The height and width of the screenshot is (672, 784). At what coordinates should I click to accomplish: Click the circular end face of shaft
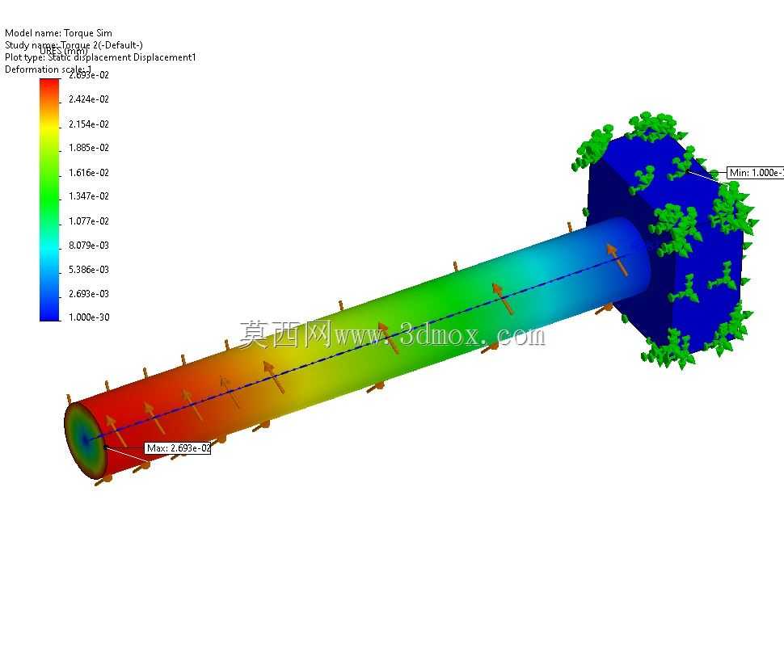pyautogui.click(x=85, y=439)
